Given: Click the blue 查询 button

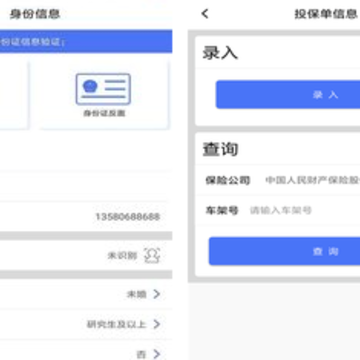Looking at the screenshot, I should point(285,251).
